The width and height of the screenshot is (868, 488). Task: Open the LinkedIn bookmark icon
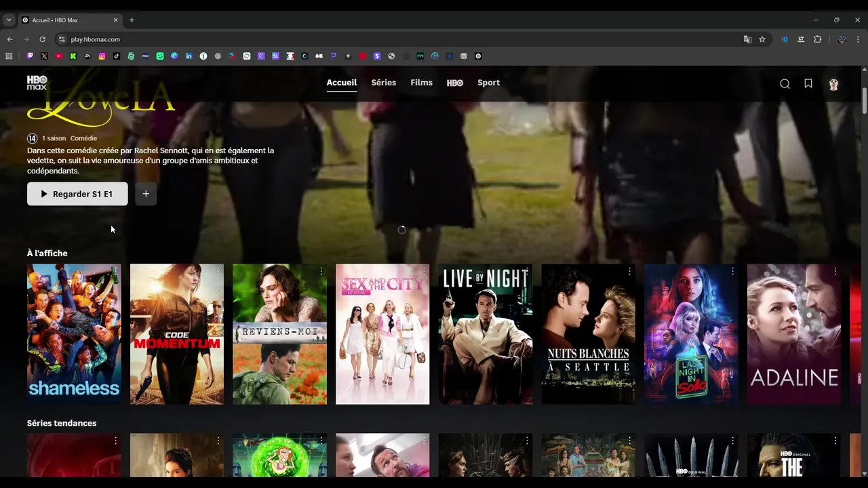189,56
